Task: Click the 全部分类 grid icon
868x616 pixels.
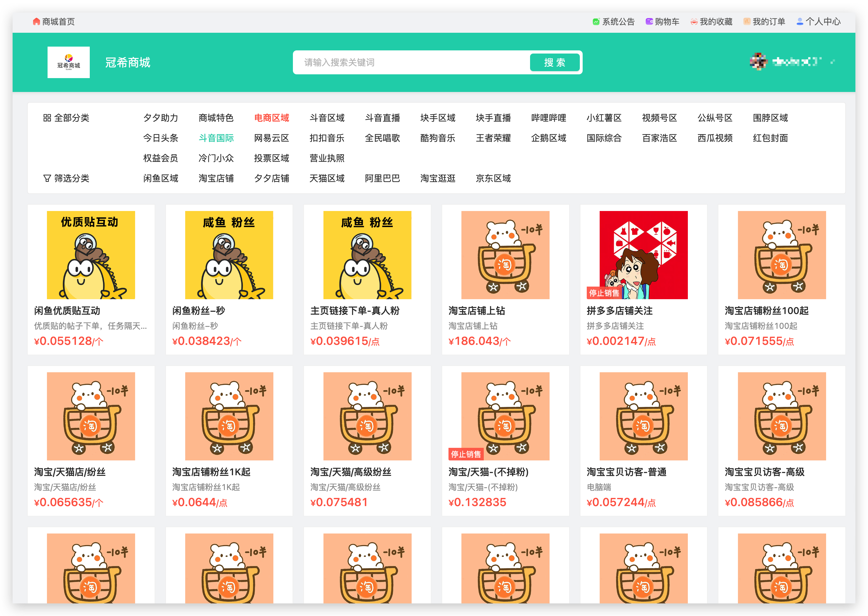Action: click(x=47, y=118)
